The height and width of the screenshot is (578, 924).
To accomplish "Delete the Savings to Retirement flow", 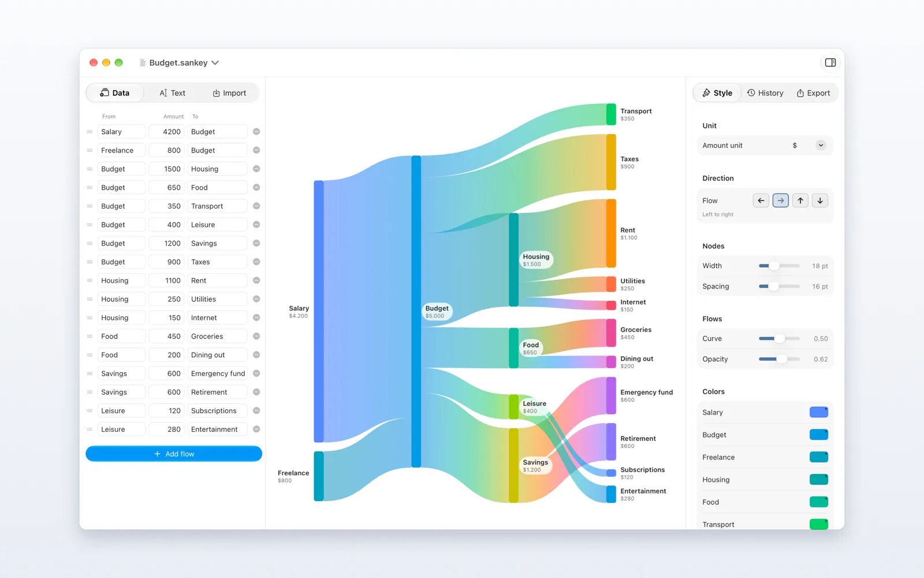I will point(256,392).
